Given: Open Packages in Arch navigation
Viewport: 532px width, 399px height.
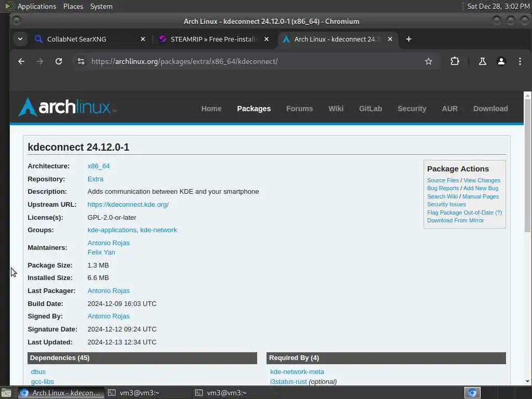Looking at the screenshot, I should click(254, 109).
